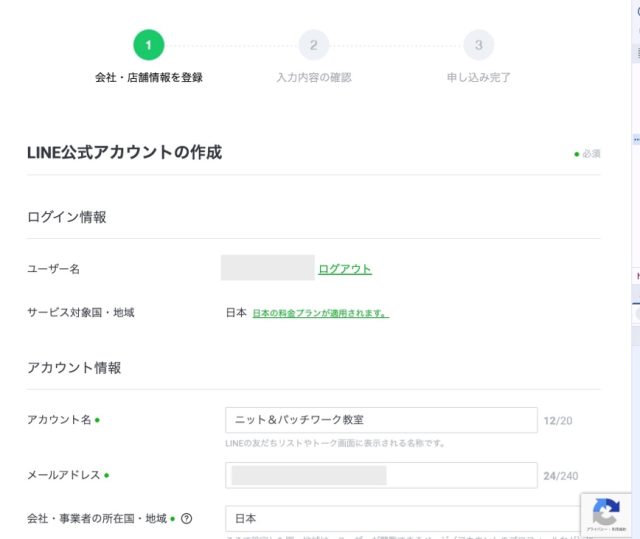
Task: Click the 会社・店舗情報を登録 step label
Action: [149, 78]
